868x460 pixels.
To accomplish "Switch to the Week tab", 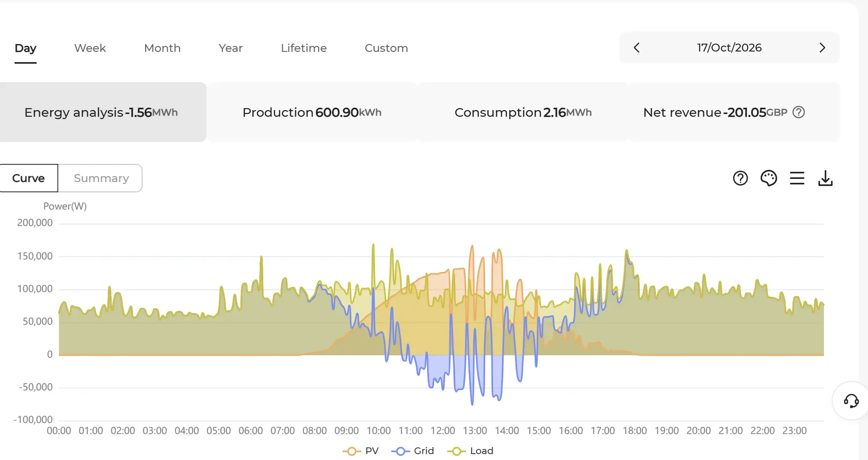I will click(x=90, y=48).
